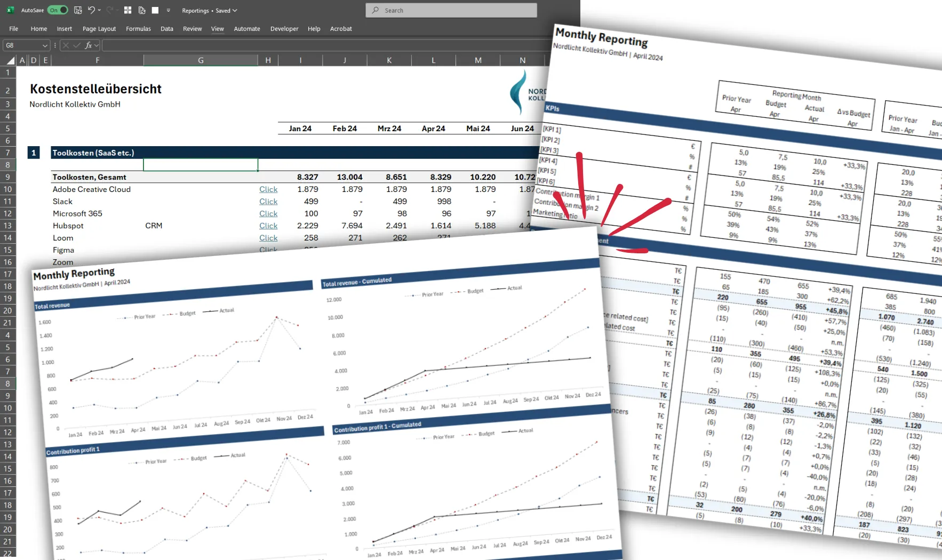The height and width of the screenshot is (560, 942).
Task: Open the Click link for Adobe Creative Cloud
Action: [268, 189]
